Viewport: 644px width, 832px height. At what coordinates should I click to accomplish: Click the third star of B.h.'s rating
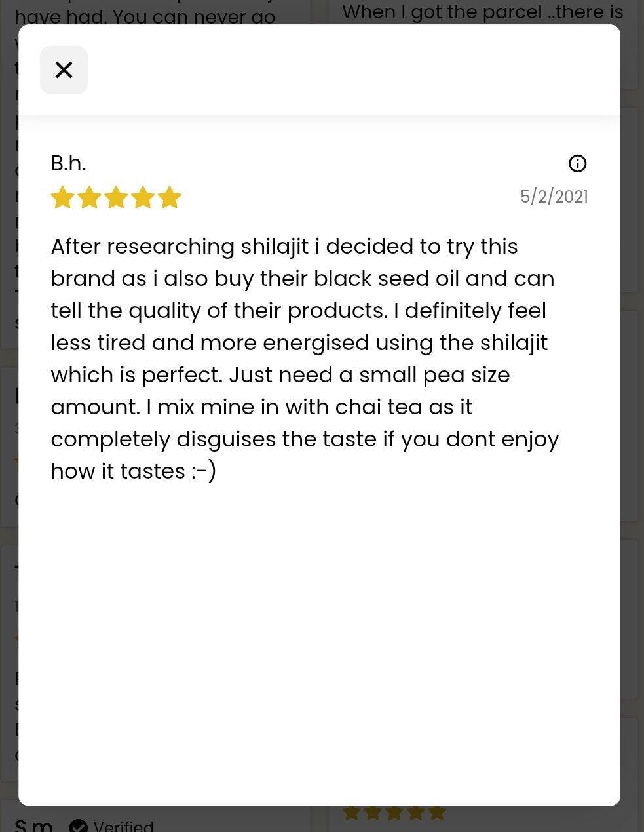pyautogui.click(x=116, y=197)
